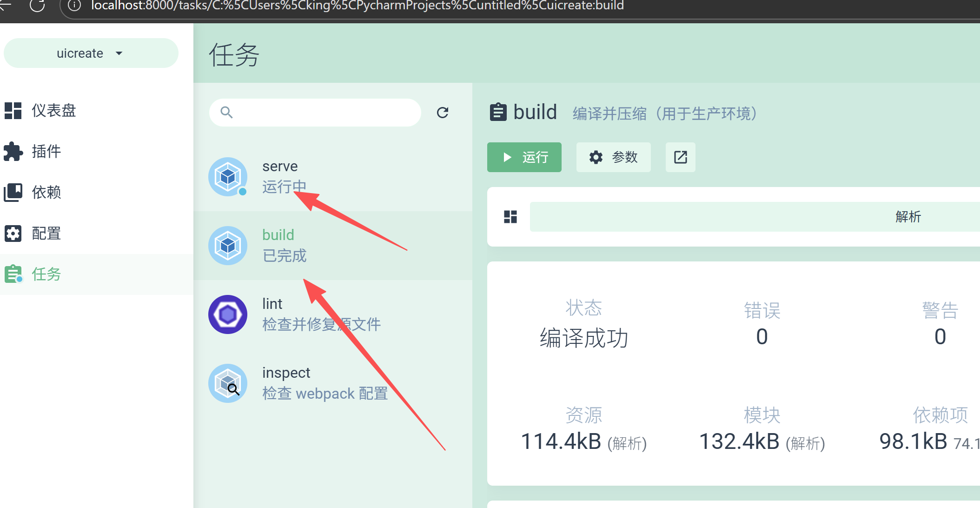Click the tasks clipboard icon in sidebar

[x=13, y=274]
